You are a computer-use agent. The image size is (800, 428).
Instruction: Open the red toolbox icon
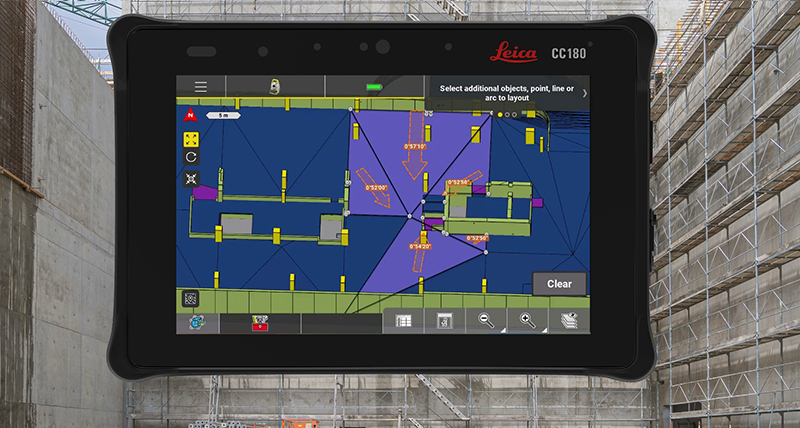(x=262, y=324)
